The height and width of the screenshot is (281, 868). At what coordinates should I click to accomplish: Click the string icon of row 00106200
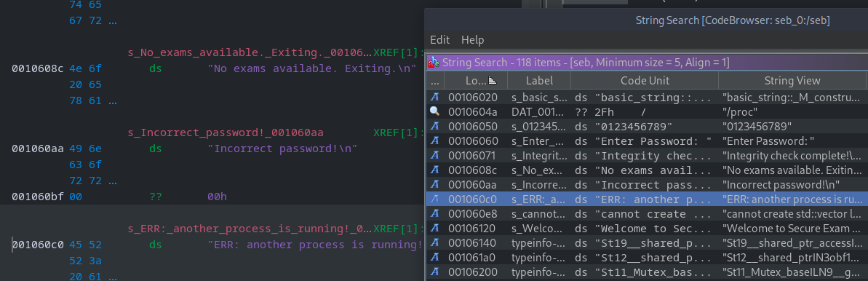[x=434, y=272]
